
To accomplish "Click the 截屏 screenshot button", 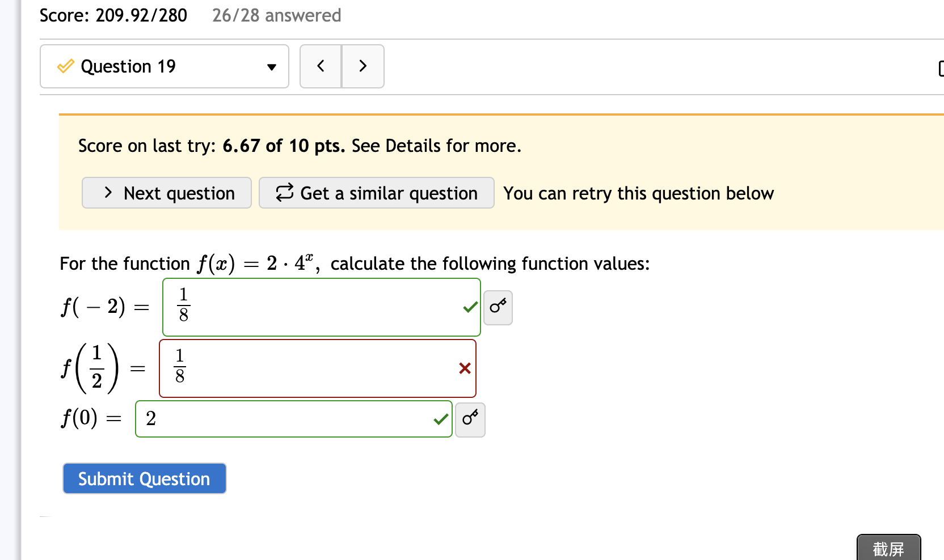I will click(x=888, y=549).
